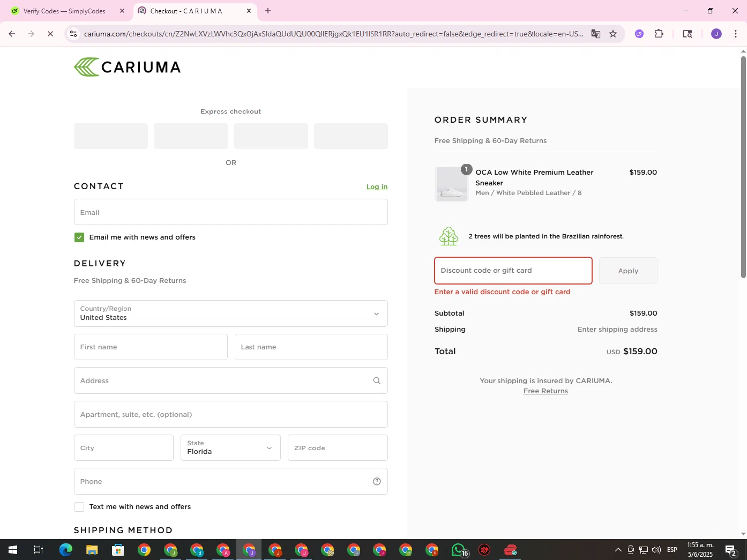Viewport: 747px width, 560px height.
Task: Open the Country/Region dropdown
Action: pyautogui.click(x=231, y=313)
